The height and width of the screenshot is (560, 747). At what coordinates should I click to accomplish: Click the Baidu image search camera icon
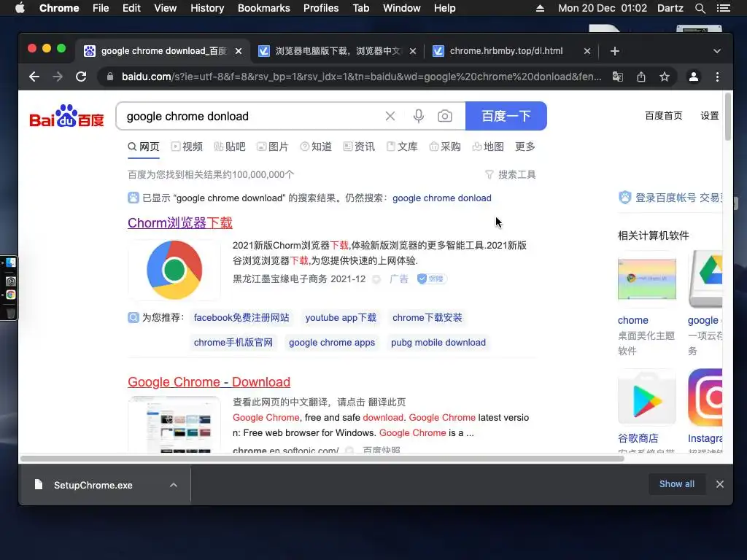pos(445,116)
